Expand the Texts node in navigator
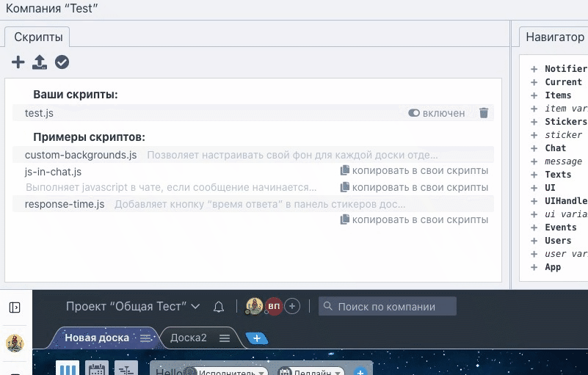The height and width of the screenshot is (375, 588). 534,175
